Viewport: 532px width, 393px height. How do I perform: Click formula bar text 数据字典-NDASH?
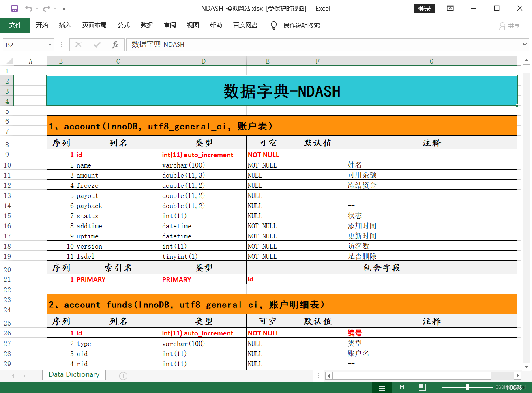click(158, 45)
